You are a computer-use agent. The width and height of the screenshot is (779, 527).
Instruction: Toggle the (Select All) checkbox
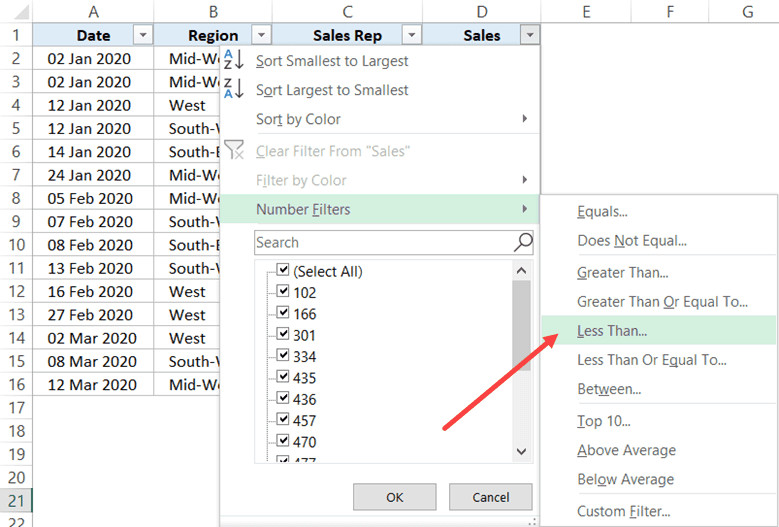click(283, 271)
